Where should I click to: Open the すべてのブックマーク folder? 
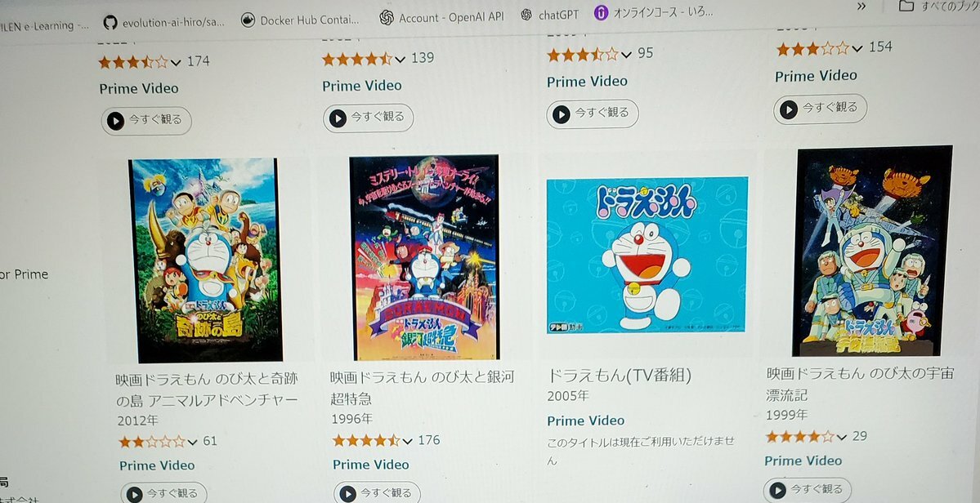[939, 7]
